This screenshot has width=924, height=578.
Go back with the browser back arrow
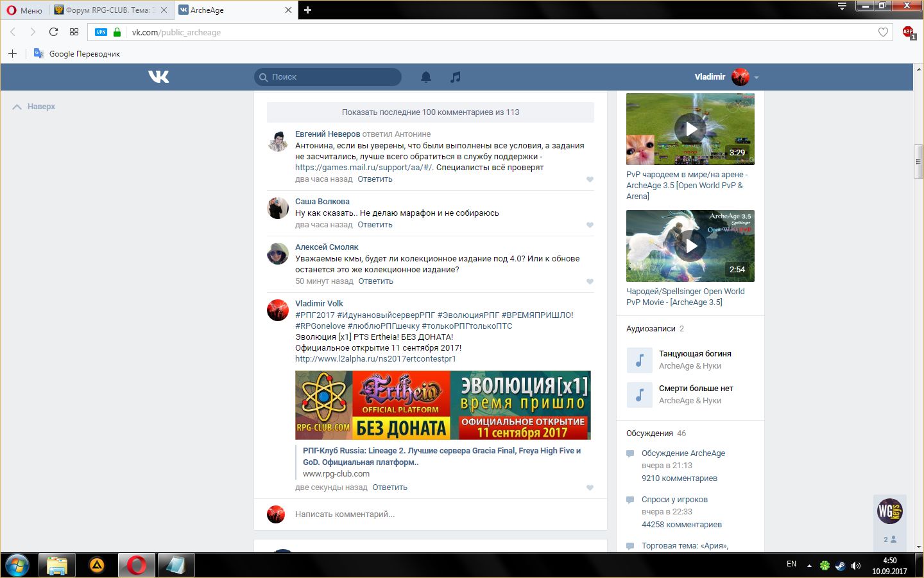pyautogui.click(x=13, y=32)
